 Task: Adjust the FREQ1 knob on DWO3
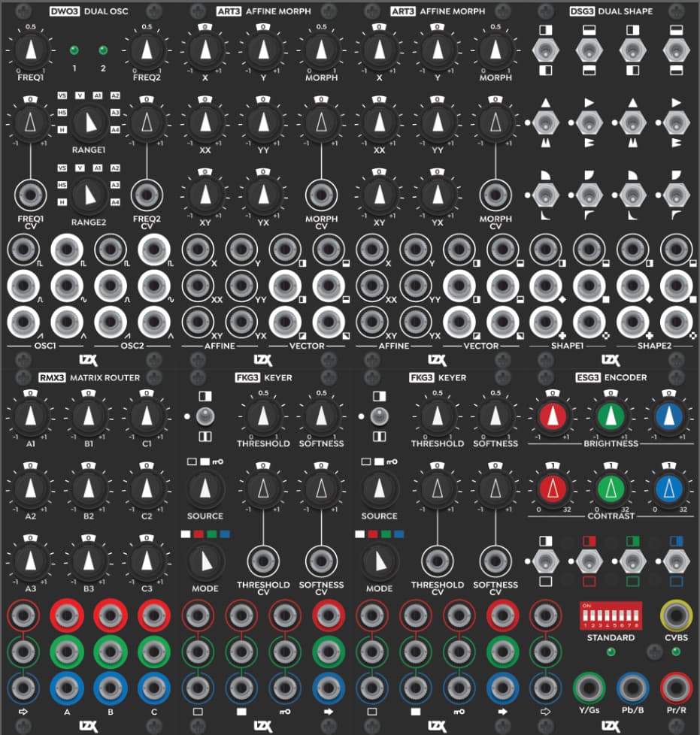pyautogui.click(x=31, y=50)
